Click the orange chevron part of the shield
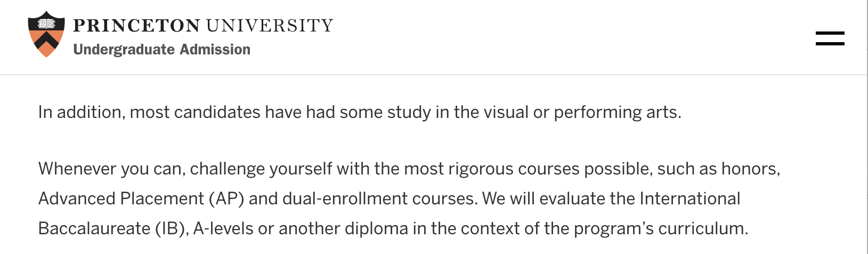Viewport: 868px width, 254px height. (x=46, y=45)
